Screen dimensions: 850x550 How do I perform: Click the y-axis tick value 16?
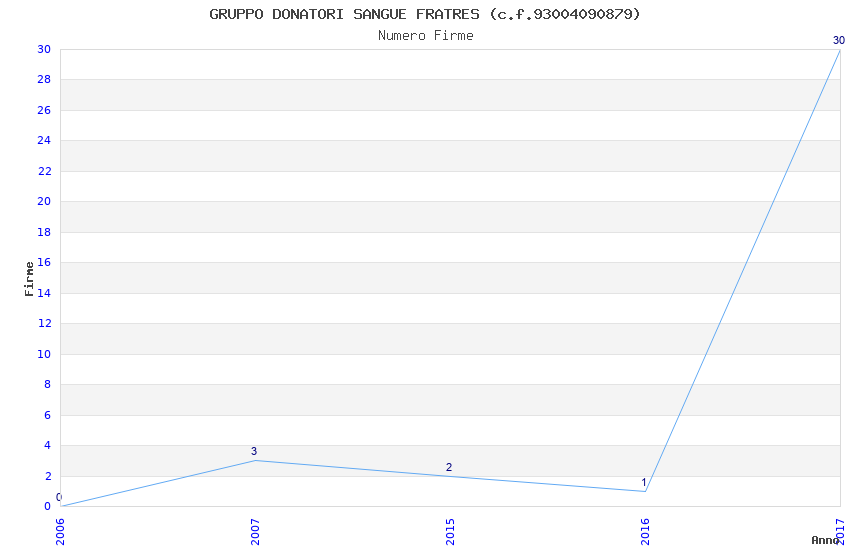pos(44,262)
